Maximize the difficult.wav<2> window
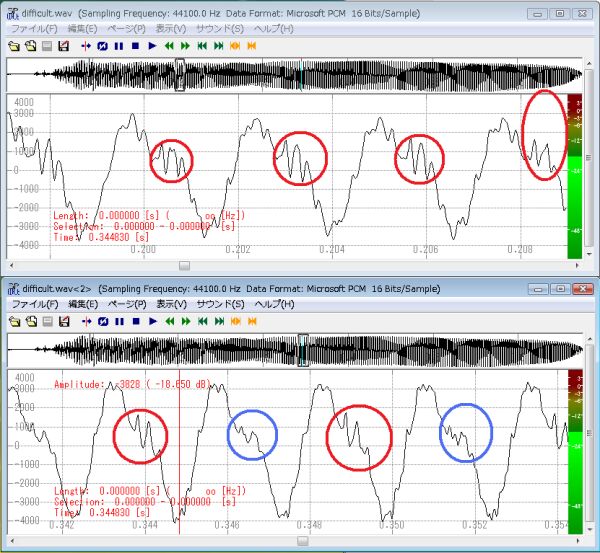The image size is (600, 553). tap(560, 289)
